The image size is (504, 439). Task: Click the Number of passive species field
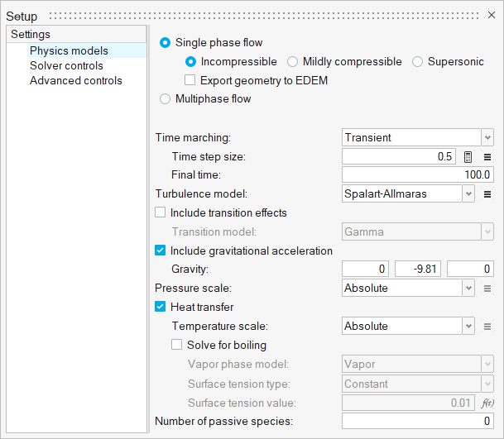point(418,422)
